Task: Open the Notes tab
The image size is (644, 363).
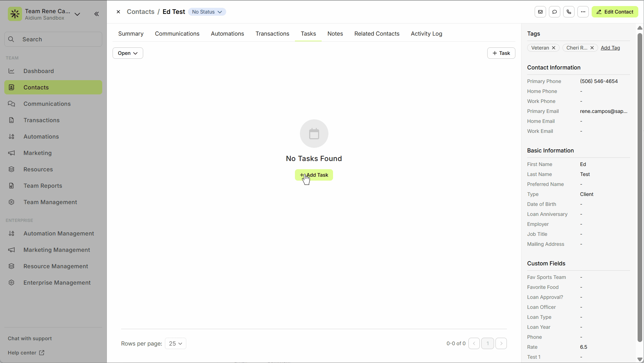Action: 335,33
